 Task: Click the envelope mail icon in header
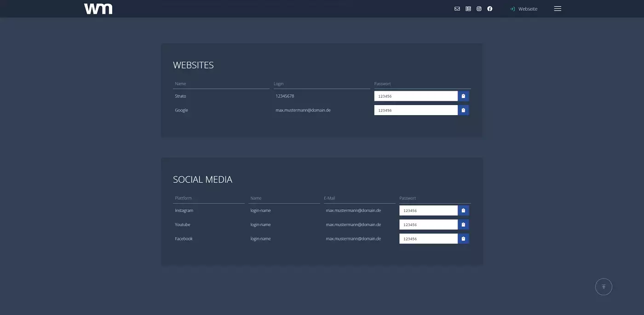tap(457, 9)
